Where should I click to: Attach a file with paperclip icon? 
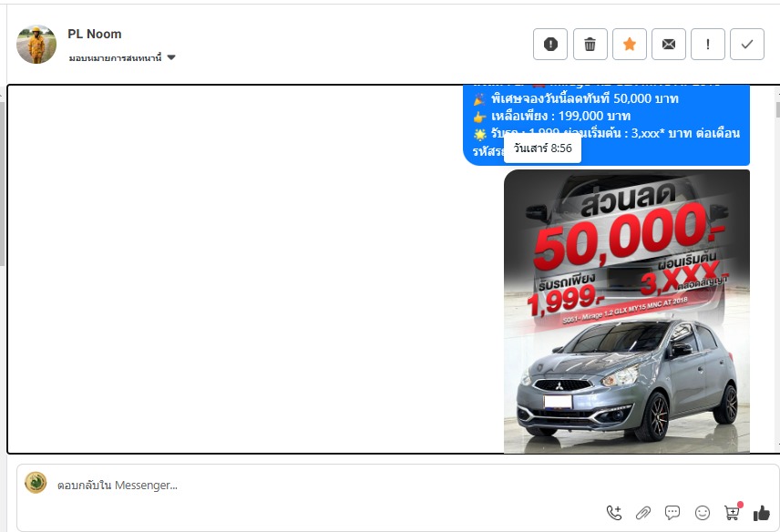643,513
